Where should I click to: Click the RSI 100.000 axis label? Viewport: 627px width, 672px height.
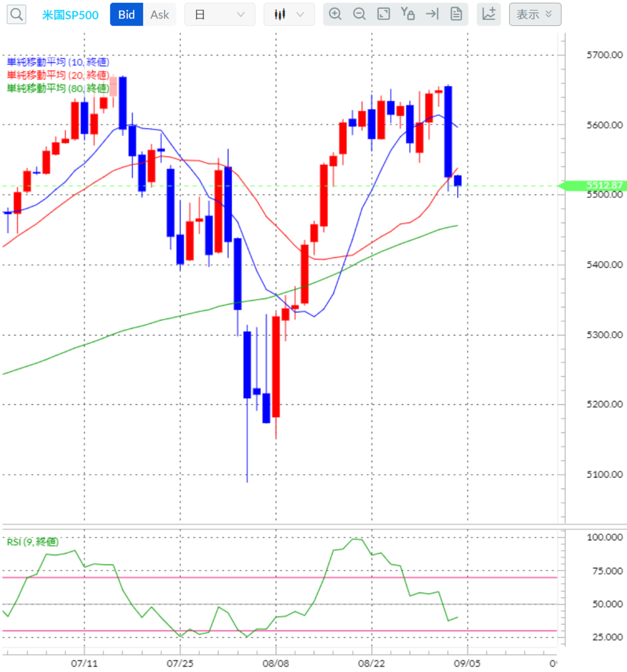[605, 537]
